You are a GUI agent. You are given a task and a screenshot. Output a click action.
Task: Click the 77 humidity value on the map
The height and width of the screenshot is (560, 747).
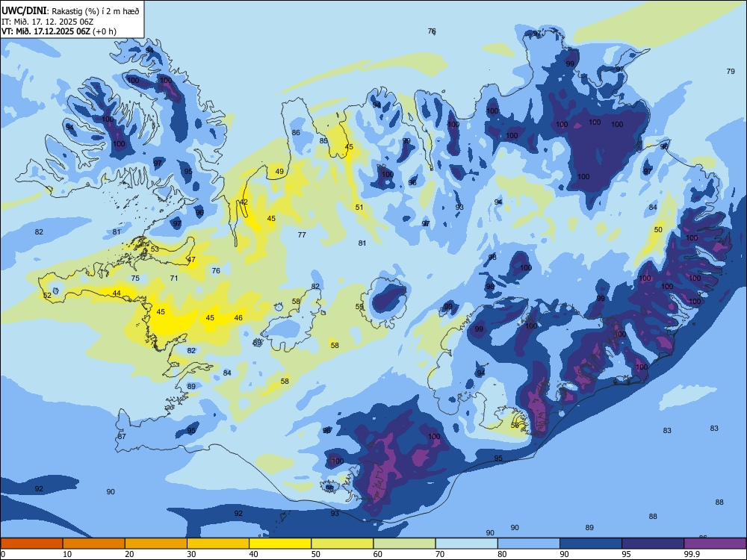click(x=302, y=234)
